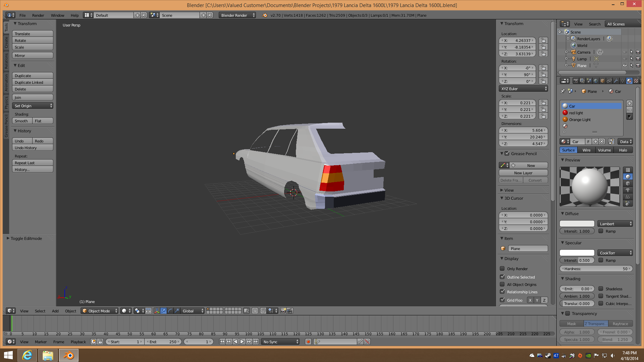Open the Texture properties tab checker icon

pyautogui.click(x=636, y=81)
